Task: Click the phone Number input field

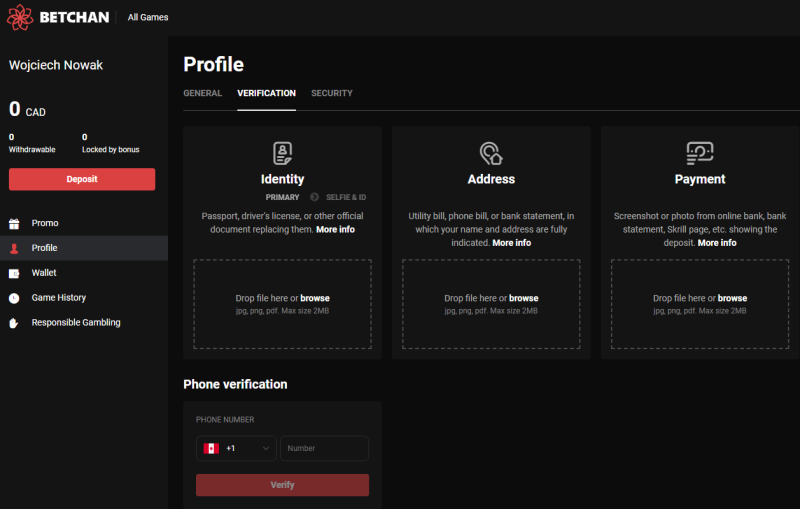Action: 324,448
